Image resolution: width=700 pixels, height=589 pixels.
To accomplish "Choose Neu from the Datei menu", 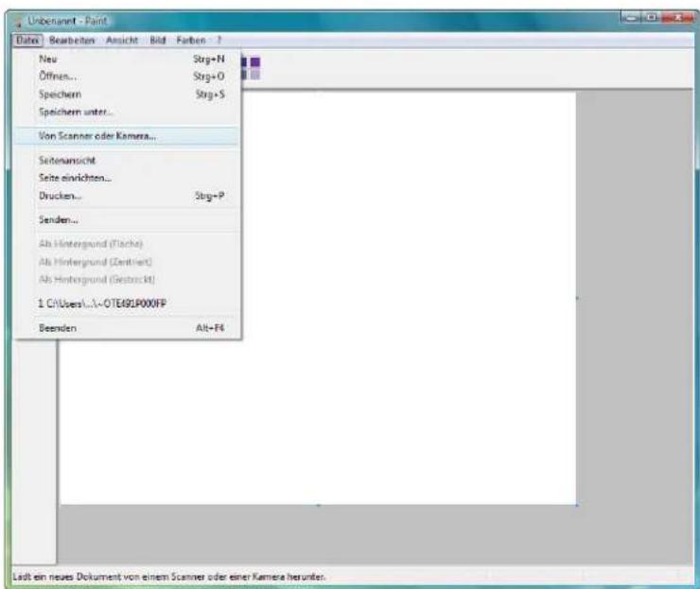I will click(128, 59).
